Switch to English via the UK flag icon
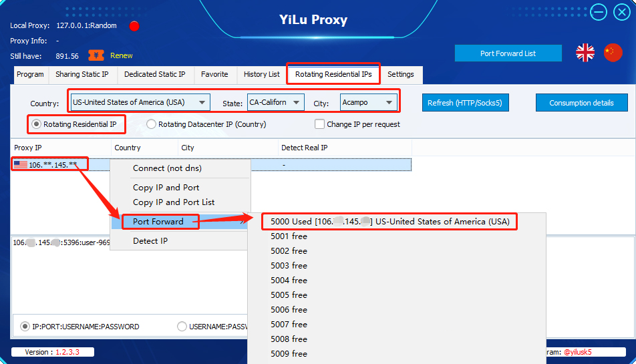The height and width of the screenshot is (364, 636). click(x=585, y=53)
